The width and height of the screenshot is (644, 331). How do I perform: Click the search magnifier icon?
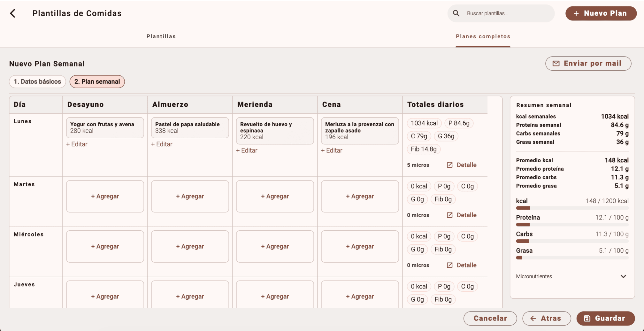click(456, 13)
